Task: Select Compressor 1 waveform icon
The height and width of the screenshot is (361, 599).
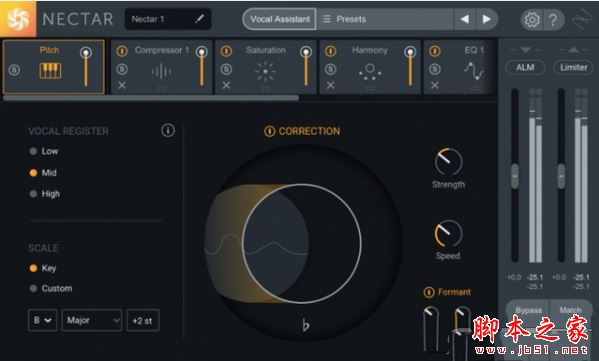Action: [161, 71]
